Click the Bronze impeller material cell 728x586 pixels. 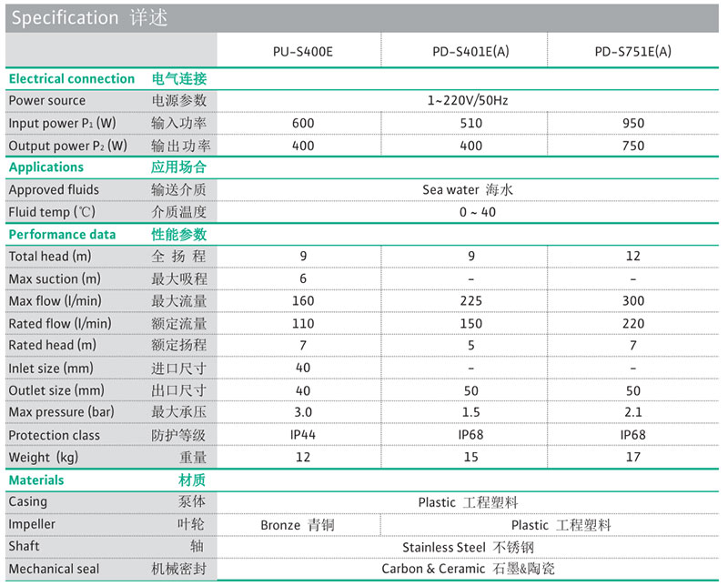pos(297,525)
